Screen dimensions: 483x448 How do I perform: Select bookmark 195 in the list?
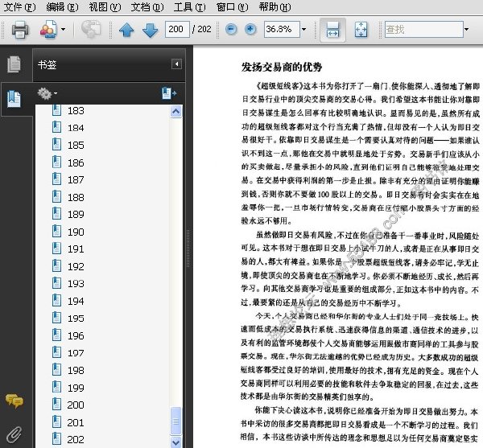point(76,319)
